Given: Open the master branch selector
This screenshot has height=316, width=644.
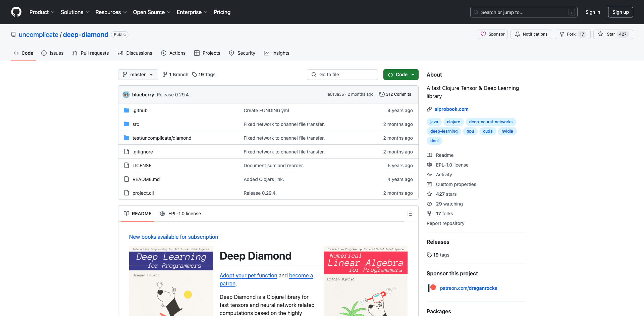Looking at the screenshot, I should pos(138,75).
